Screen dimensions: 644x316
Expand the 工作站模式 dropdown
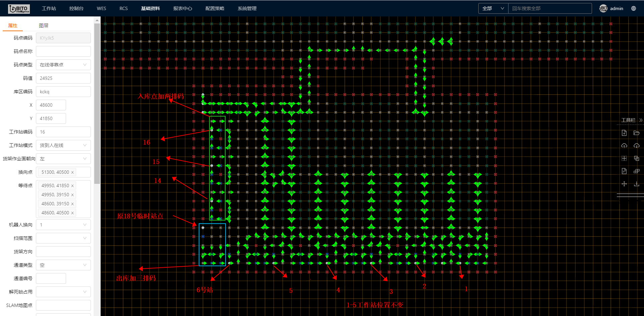click(x=63, y=145)
